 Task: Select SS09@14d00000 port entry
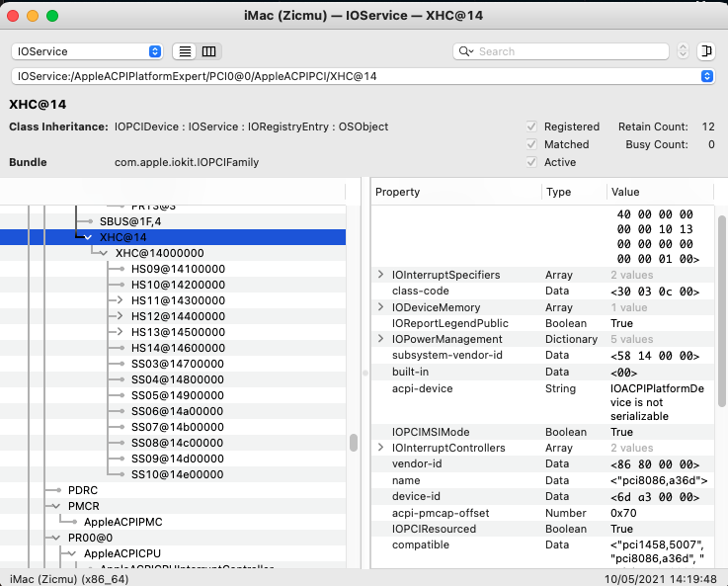(x=173, y=459)
